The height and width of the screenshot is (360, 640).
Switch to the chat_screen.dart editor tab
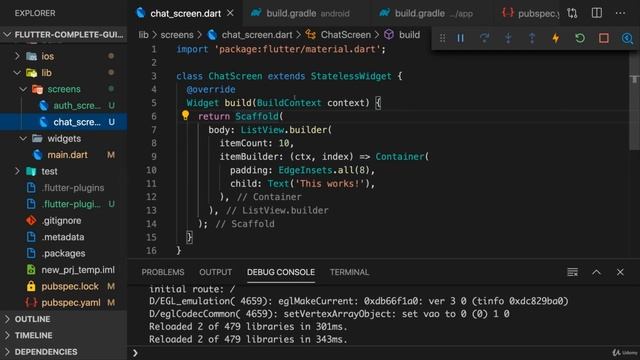(185, 13)
